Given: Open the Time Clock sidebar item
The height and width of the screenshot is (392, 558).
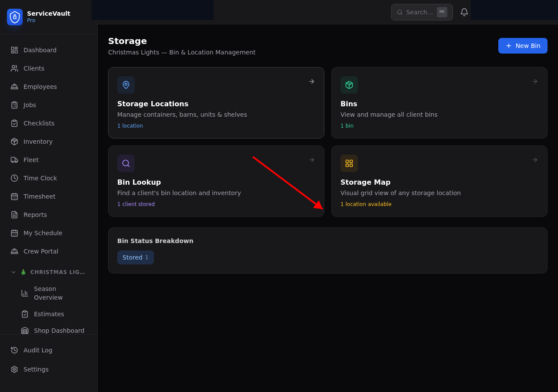Looking at the screenshot, I should click(40, 178).
